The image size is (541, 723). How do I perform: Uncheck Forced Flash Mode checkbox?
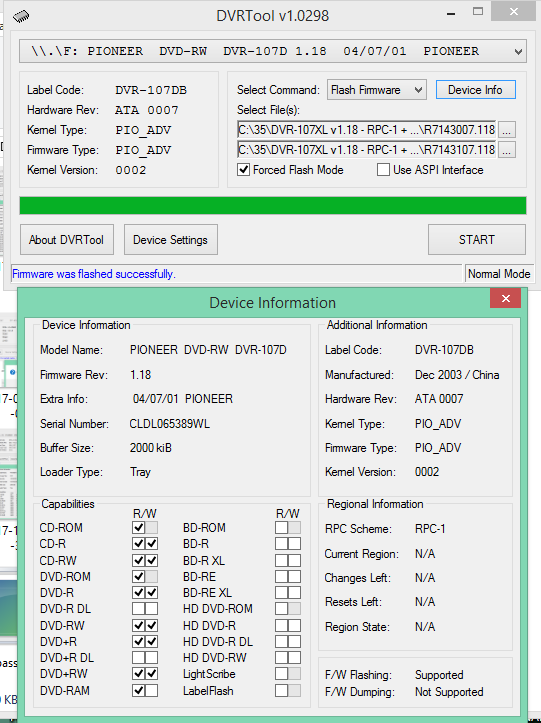click(244, 170)
